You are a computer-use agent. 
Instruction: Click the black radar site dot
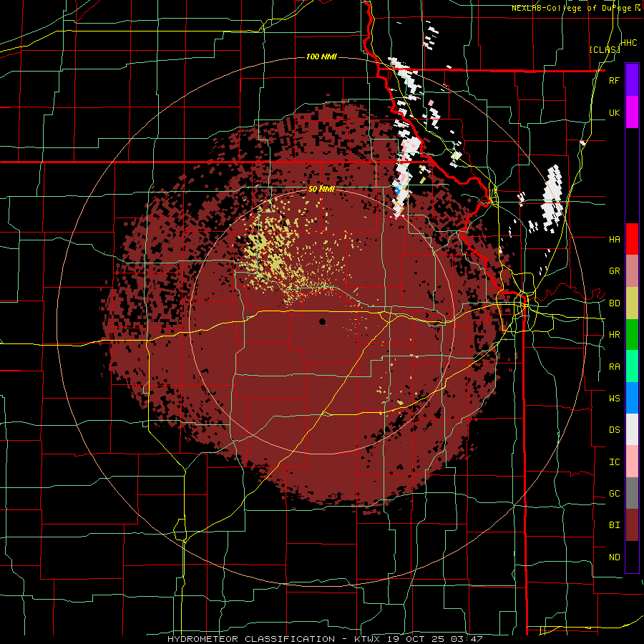323,321
